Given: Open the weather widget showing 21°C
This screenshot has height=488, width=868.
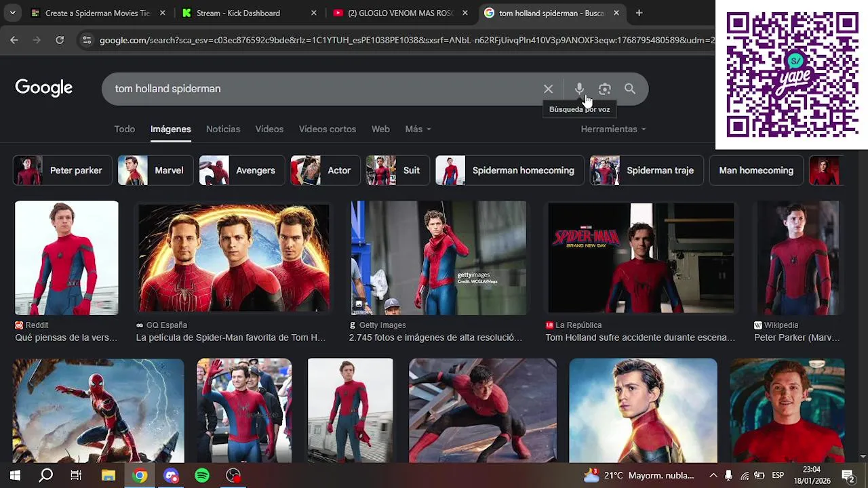Looking at the screenshot, I should (639, 476).
